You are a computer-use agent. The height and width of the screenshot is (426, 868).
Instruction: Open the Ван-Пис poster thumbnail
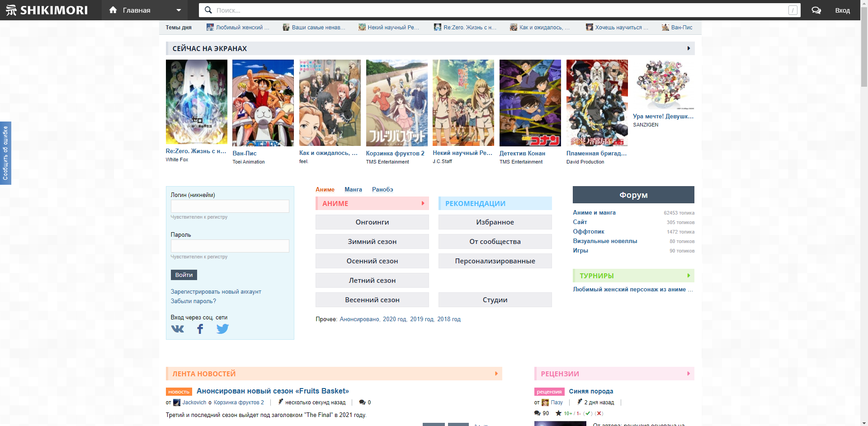(263, 103)
